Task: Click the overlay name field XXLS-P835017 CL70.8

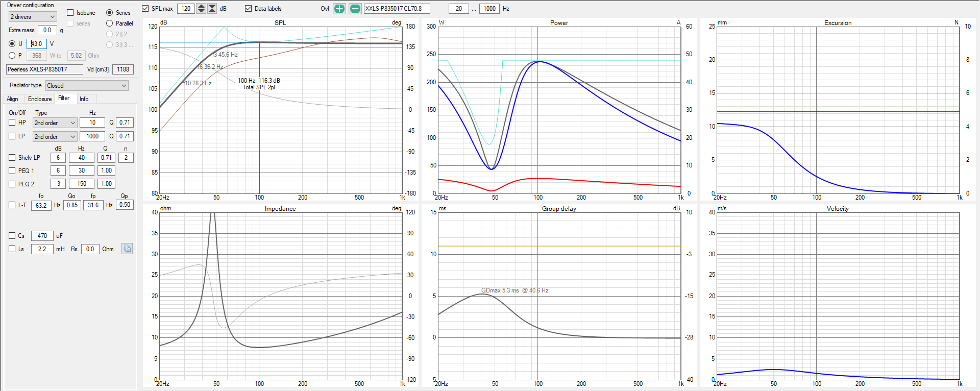Action: pos(397,9)
